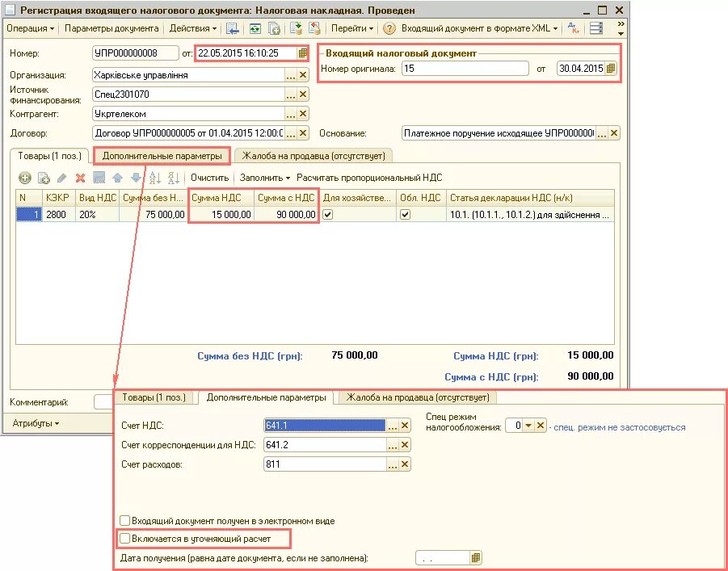The height and width of the screenshot is (571, 728).
Task: Click Расчитать пропорциональный НДС button
Action: 369,178
